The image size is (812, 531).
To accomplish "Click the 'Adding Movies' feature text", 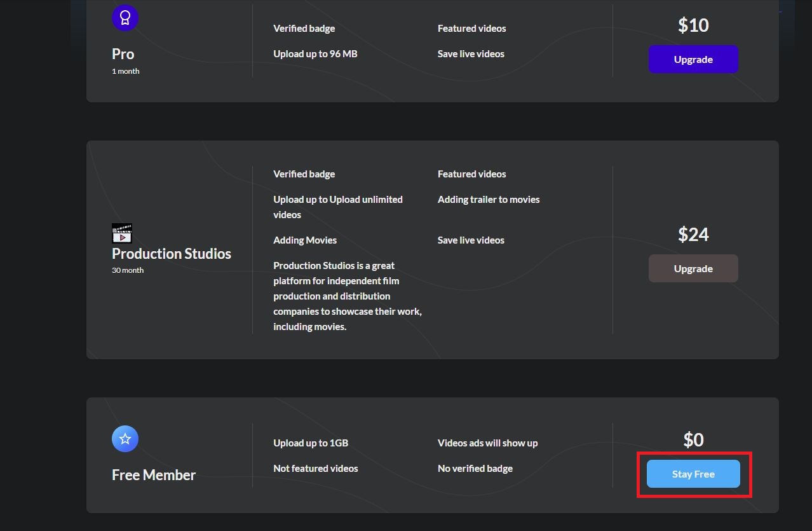I will [x=305, y=240].
